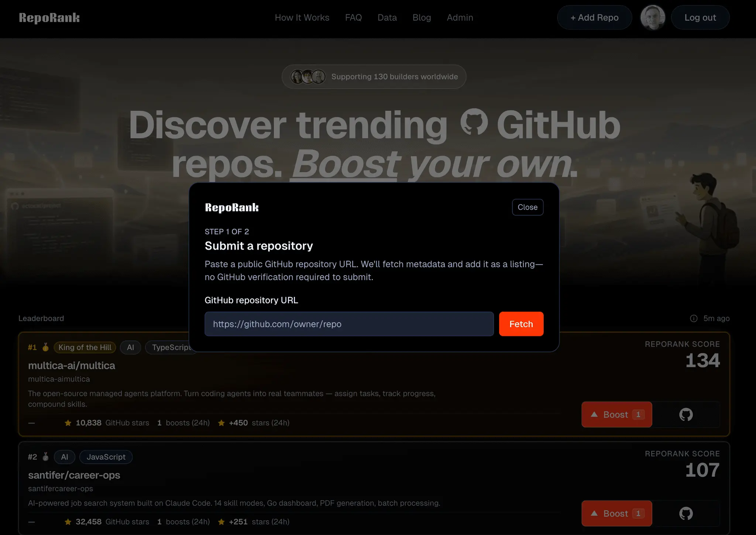Click the +251 stars (24h) stat
The height and width of the screenshot is (535, 756).
click(x=254, y=522)
